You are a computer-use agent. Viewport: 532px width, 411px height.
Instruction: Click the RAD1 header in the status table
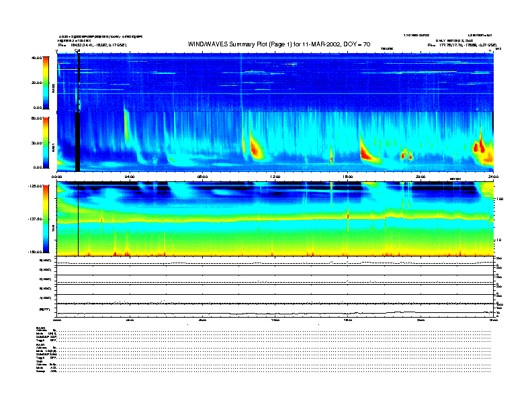pos(40,345)
